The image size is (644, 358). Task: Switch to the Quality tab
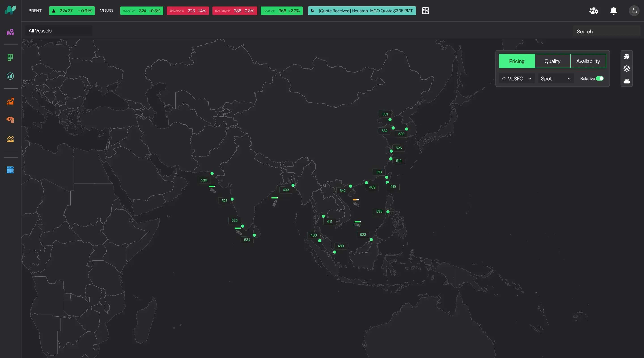point(552,61)
